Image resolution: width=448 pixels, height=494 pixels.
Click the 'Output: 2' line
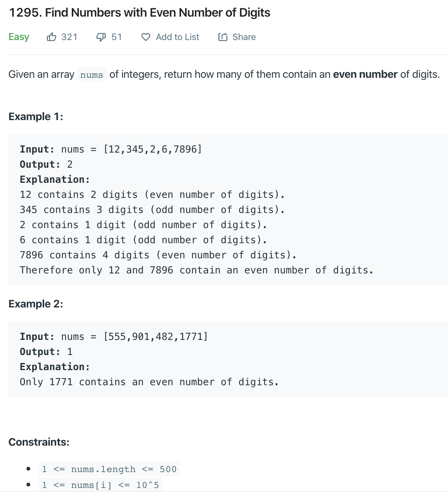tap(46, 164)
